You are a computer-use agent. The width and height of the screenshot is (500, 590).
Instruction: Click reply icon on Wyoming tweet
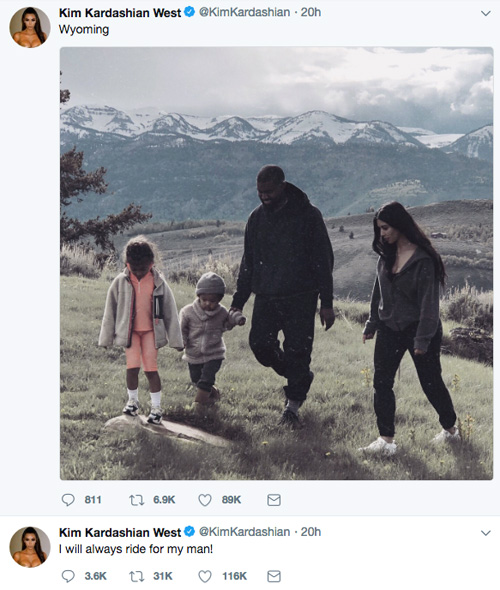tap(68, 500)
